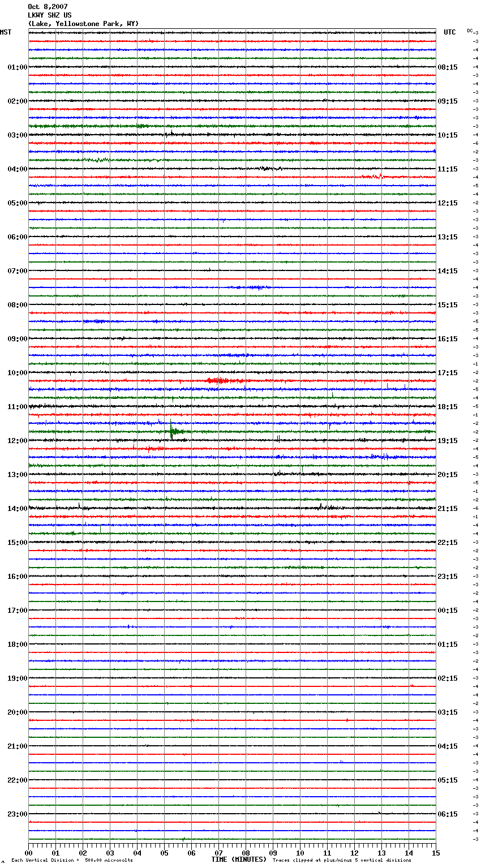Click the UTC column header
Image resolution: width=481 pixels, height=868 pixels.
pos(450,32)
